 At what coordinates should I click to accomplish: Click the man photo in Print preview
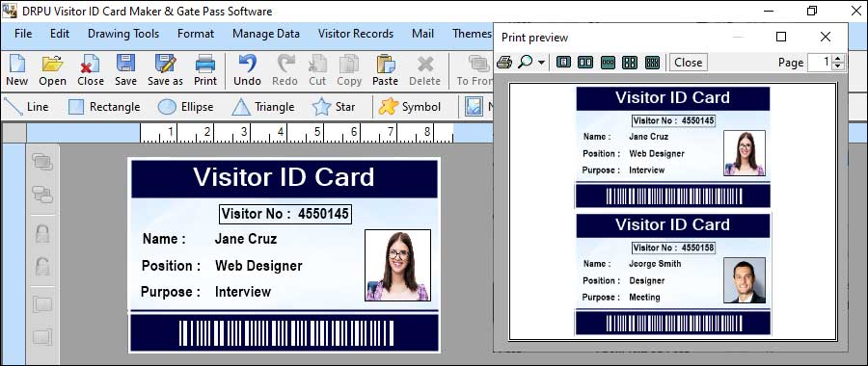pos(745,280)
